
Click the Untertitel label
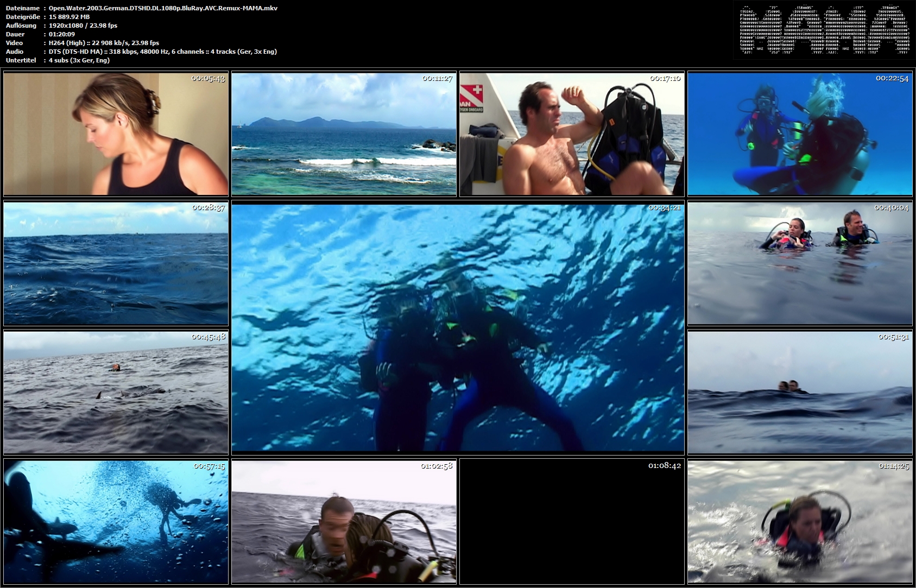coord(21,60)
